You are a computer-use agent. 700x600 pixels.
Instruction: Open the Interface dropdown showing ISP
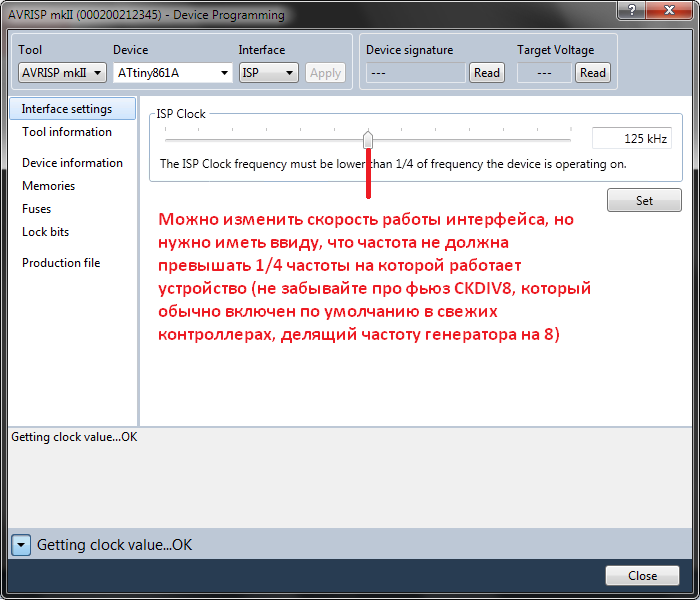pos(269,73)
